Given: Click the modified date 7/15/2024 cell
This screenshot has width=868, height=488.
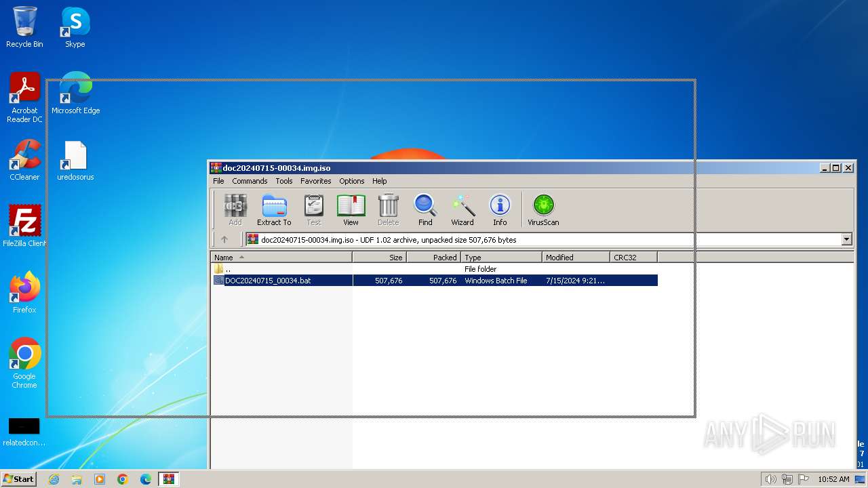Looking at the screenshot, I should [575, 281].
